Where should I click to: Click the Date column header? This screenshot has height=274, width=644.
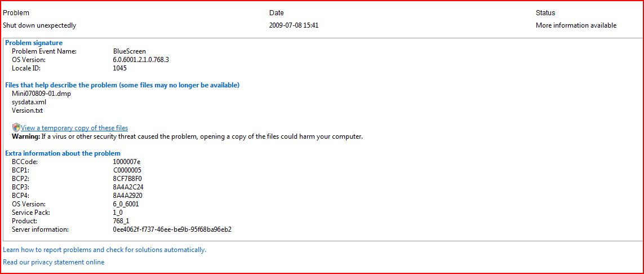(x=277, y=13)
